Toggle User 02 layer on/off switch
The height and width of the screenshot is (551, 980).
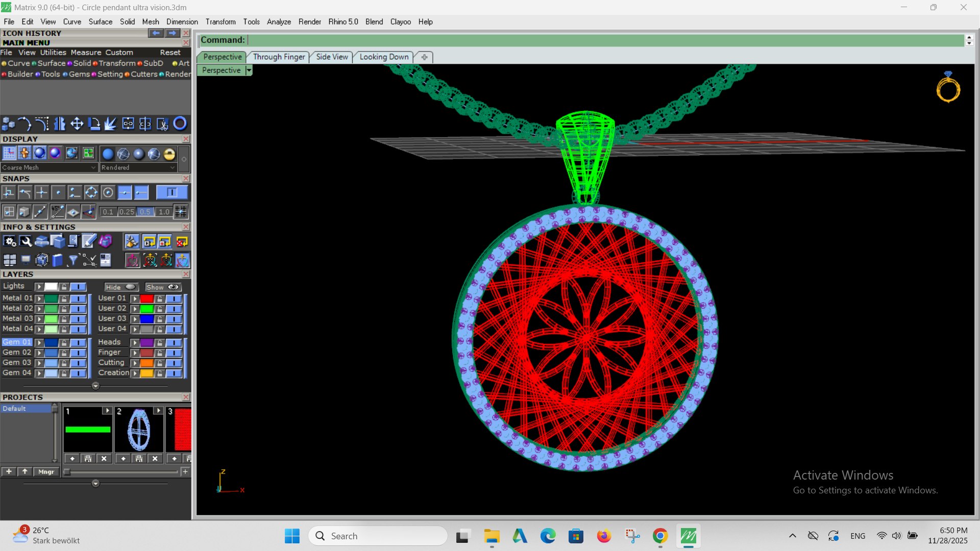click(x=174, y=309)
